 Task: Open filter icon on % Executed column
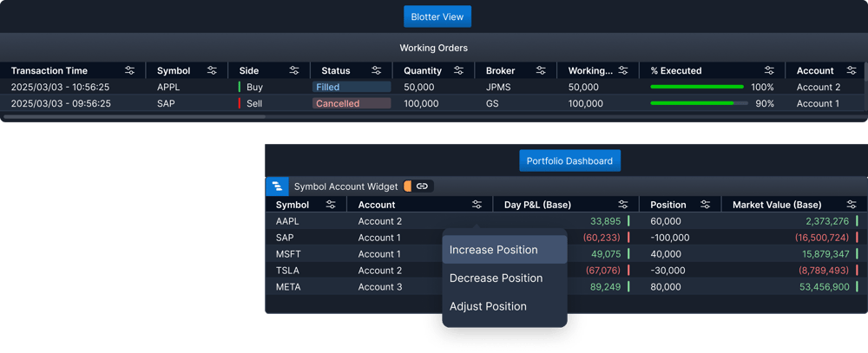[x=769, y=70]
